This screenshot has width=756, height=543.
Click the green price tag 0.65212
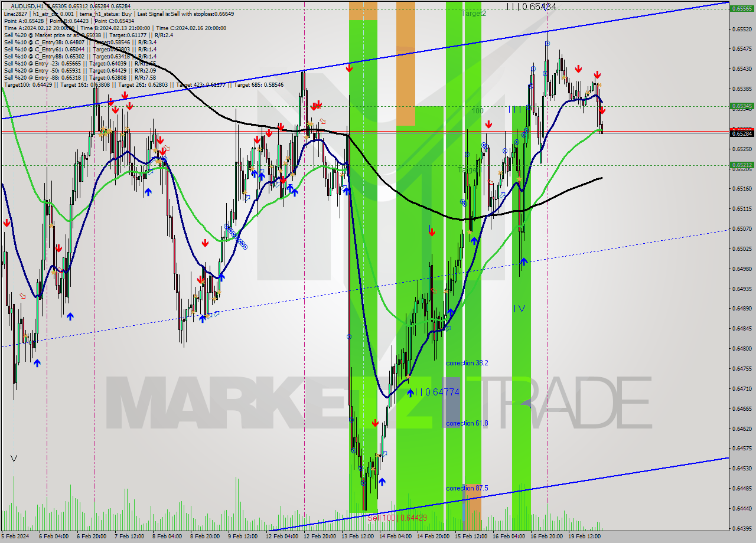coord(742,165)
